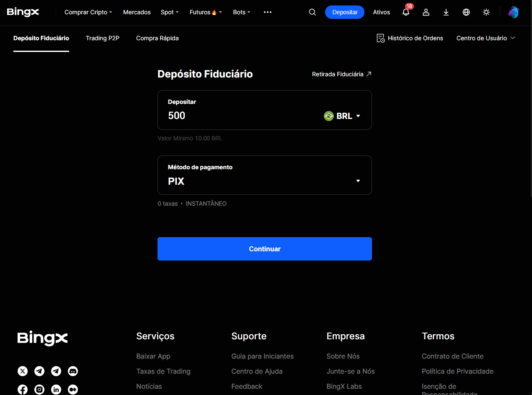Click the Suporte footer heading
This screenshot has height=395, width=532.
[x=249, y=336]
